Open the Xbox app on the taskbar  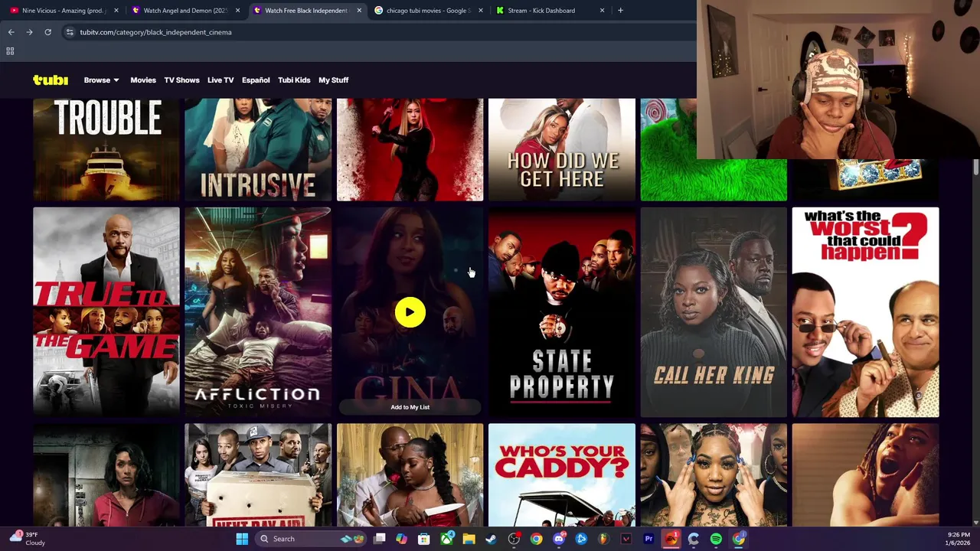(x=446, y=539)
